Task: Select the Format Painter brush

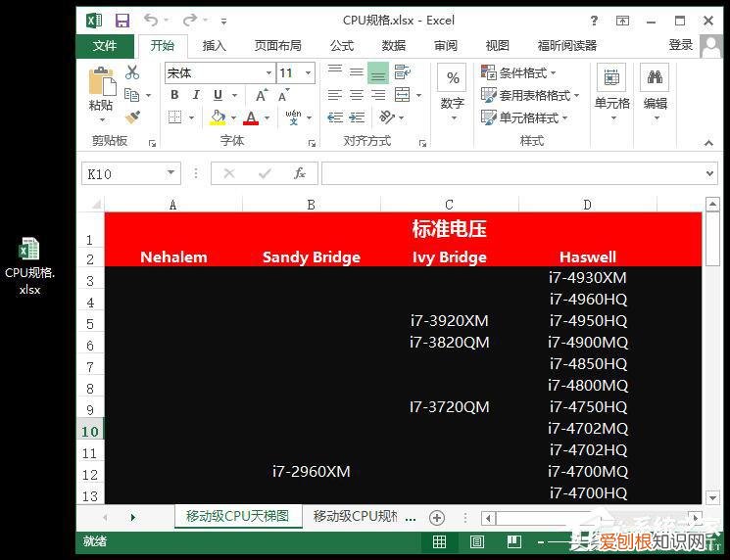Action: [132, 117]
